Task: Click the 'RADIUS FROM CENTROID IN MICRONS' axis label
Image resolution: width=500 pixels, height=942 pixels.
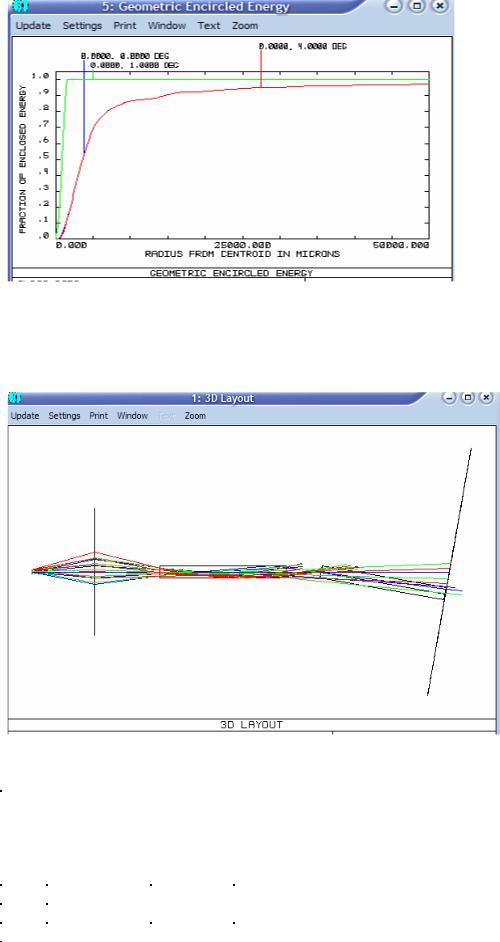Action: pos(242,254)
